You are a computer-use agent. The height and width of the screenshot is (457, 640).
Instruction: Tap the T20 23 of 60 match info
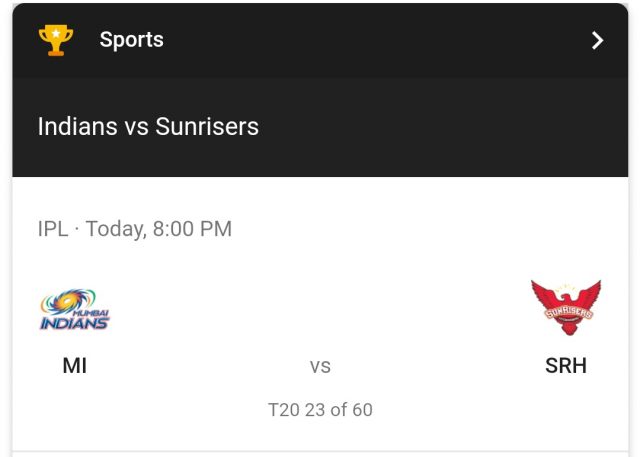320,410
